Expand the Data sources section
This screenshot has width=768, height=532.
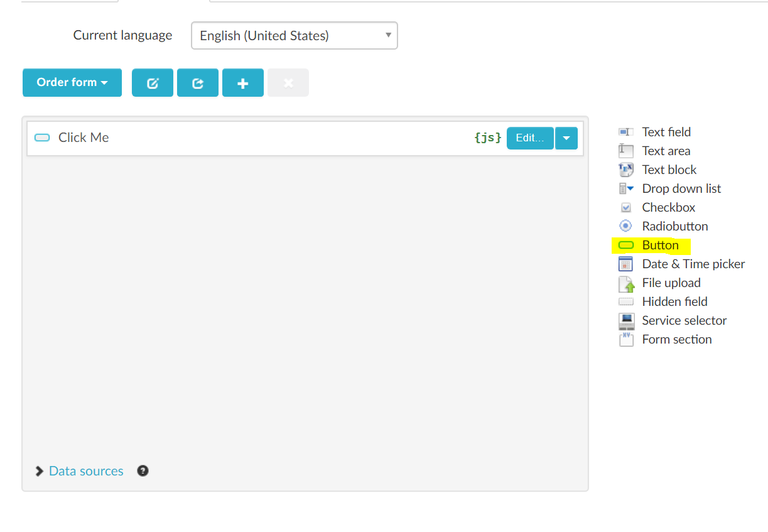85,470
